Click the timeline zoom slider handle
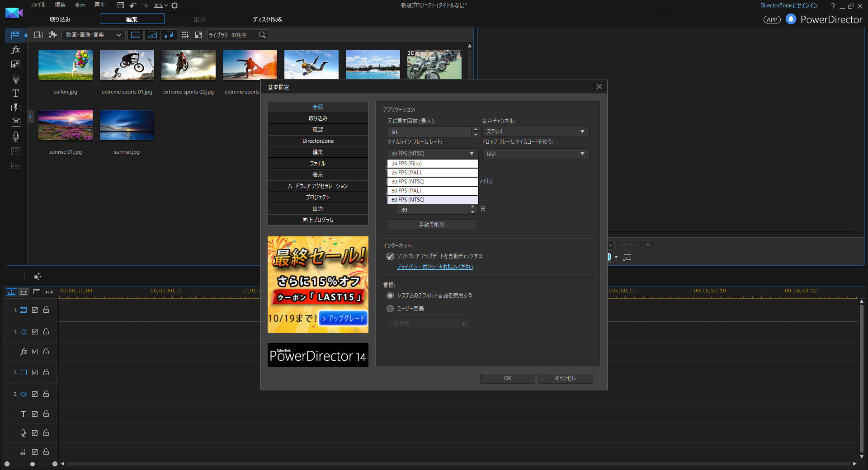 [33, 464]
